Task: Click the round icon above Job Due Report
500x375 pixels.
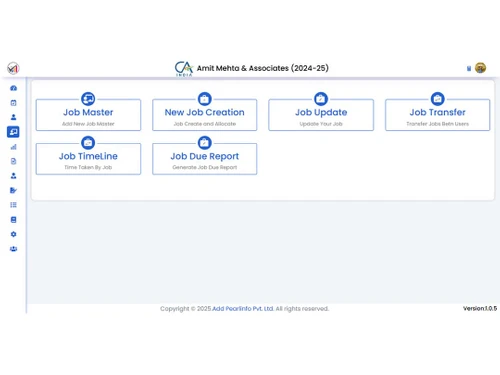Action: click(x=205, y=143)
